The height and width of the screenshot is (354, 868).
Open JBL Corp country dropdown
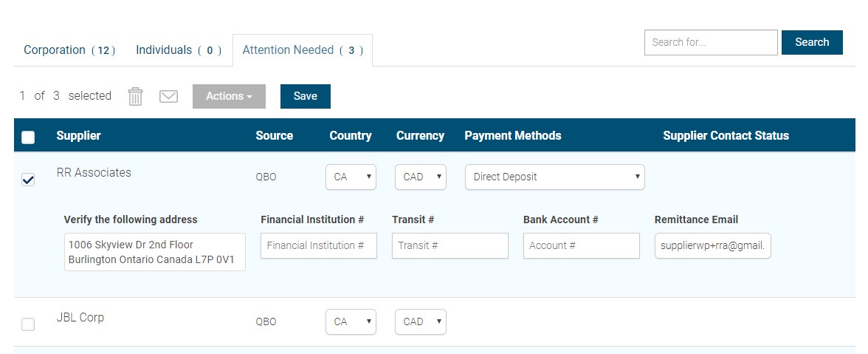point(351,322)
